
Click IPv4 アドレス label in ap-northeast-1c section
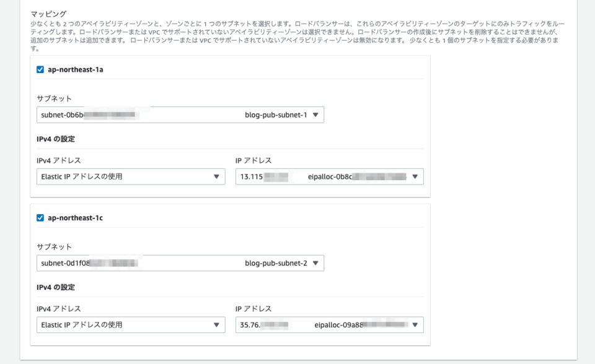59,309
